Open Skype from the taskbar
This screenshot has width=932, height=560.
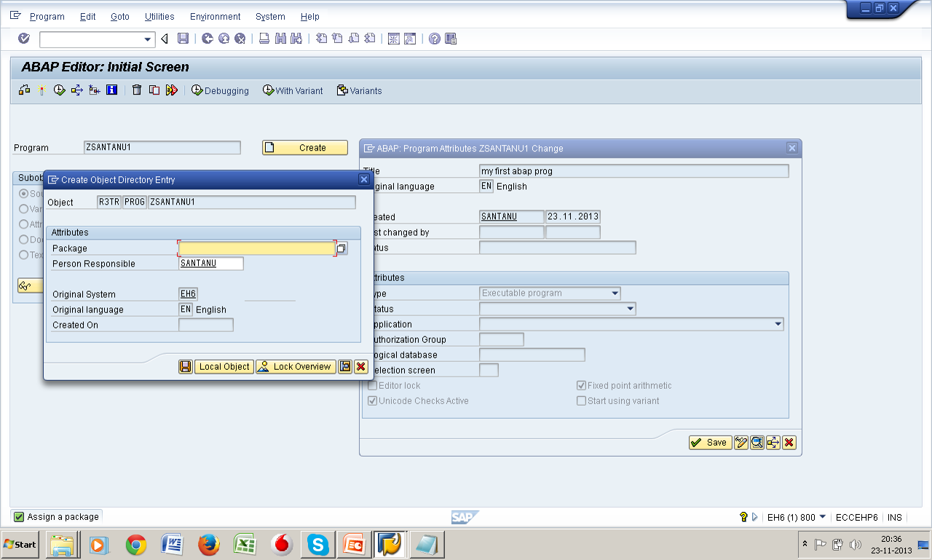[x=318, y=545]
